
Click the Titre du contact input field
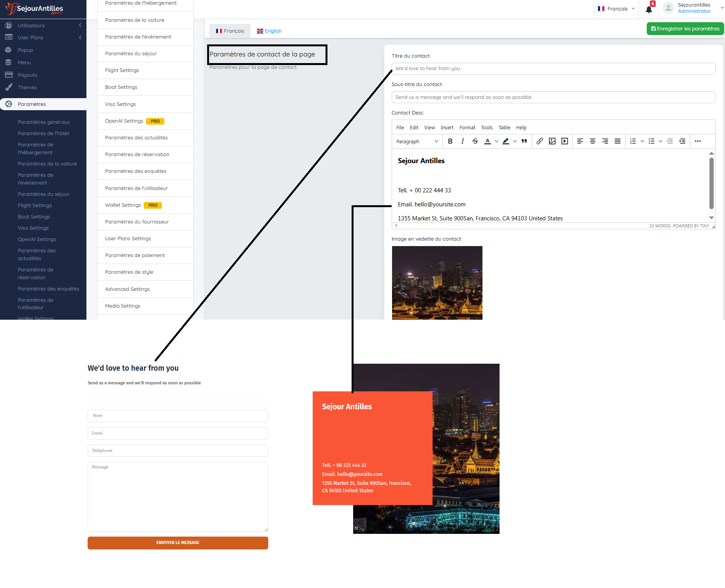pos(553,69)
